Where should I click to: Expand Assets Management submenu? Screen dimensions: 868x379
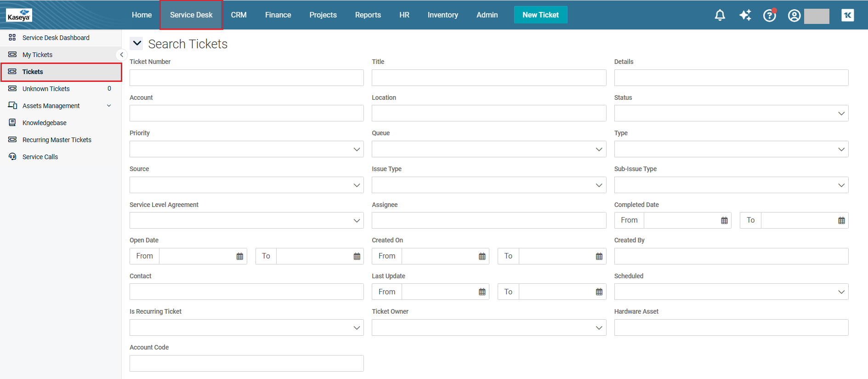109,106
